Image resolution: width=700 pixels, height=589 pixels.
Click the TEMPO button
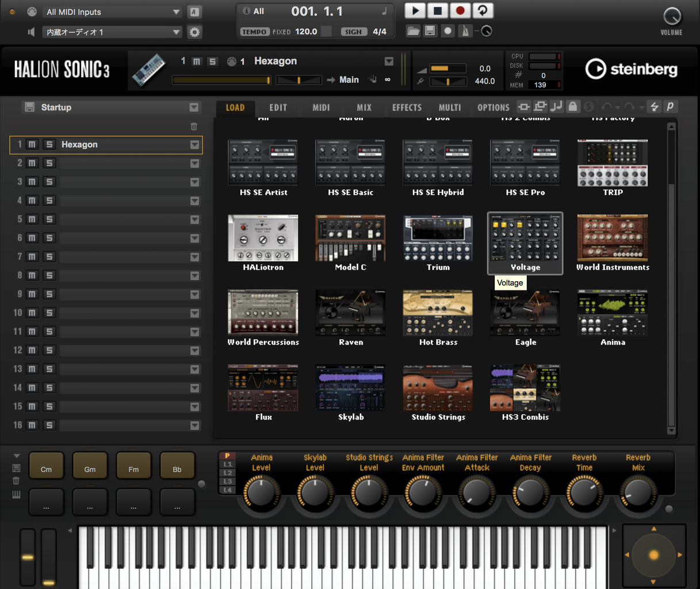[x=254, y=32]
